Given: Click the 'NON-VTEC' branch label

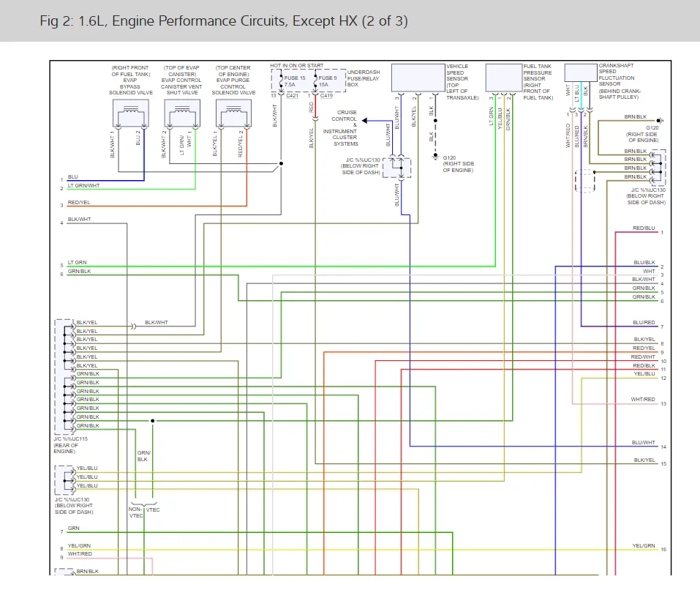Looking at the screenshot, I should [136, 512].
